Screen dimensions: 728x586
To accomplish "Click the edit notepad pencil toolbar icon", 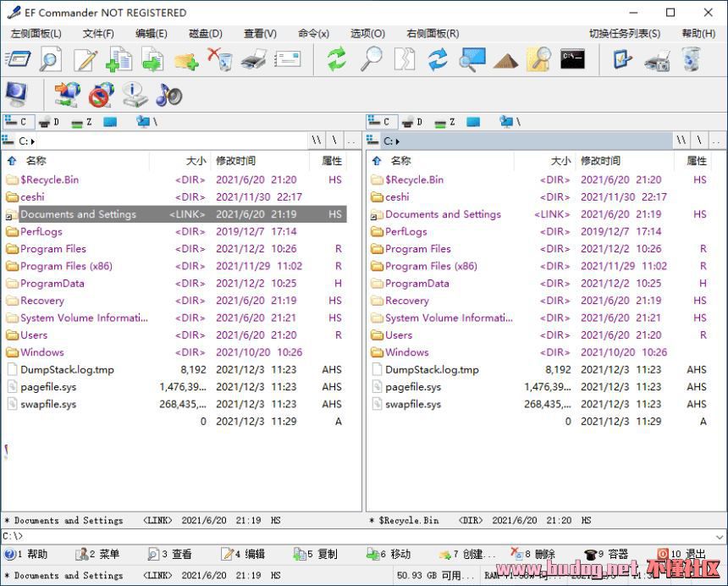I will click(x=85, y=59).
